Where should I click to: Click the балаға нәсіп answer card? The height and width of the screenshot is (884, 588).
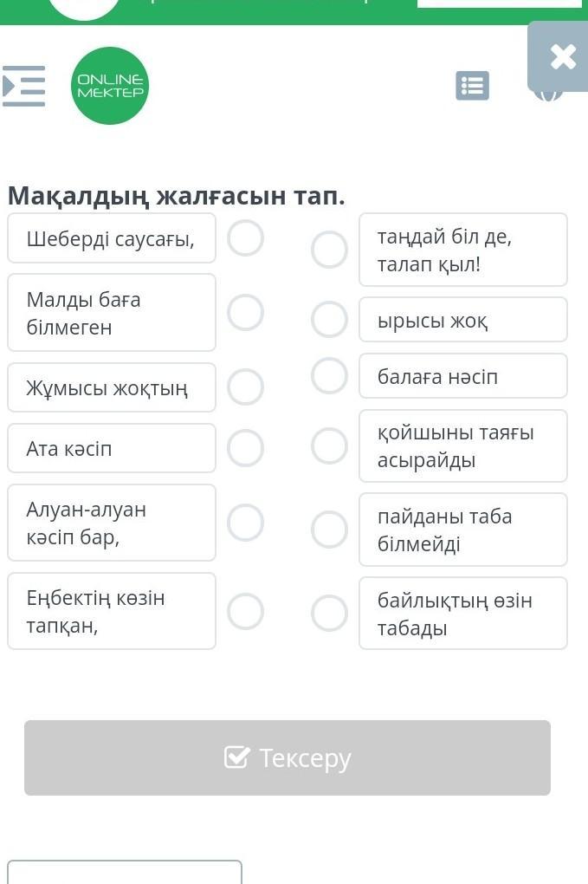(x=463, y=376)
